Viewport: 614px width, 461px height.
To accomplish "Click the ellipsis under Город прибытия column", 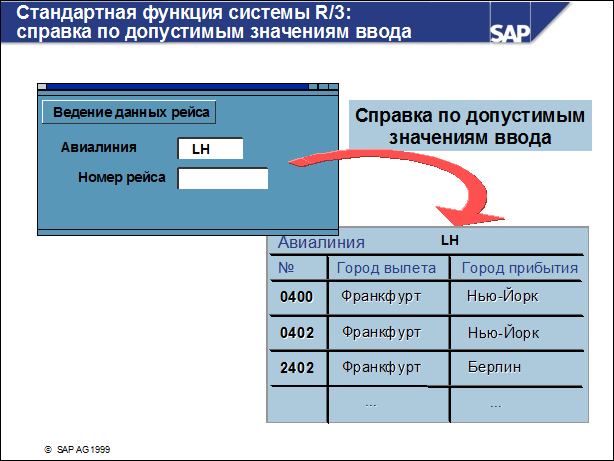I will (x=496, y=406).
